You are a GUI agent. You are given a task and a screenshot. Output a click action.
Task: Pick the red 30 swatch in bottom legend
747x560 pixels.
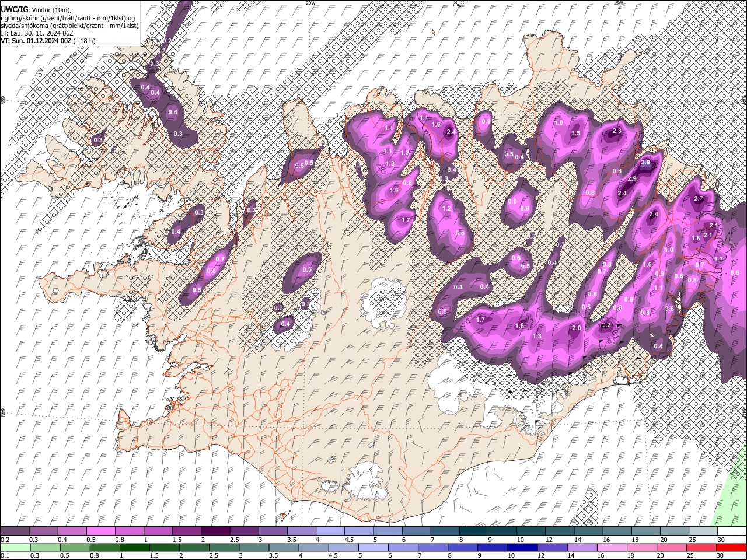(x=731, y=547)
